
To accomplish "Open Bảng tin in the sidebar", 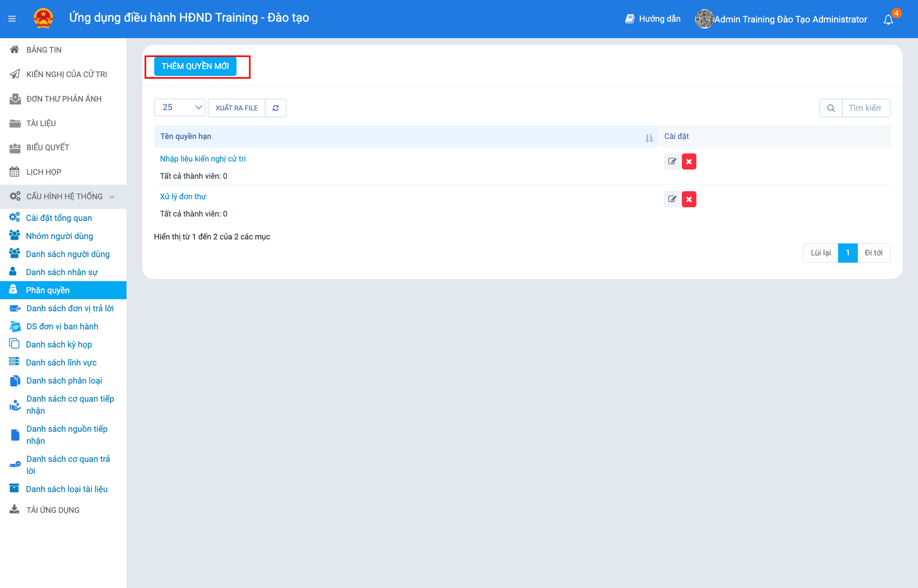I will [x=44, y=50].
